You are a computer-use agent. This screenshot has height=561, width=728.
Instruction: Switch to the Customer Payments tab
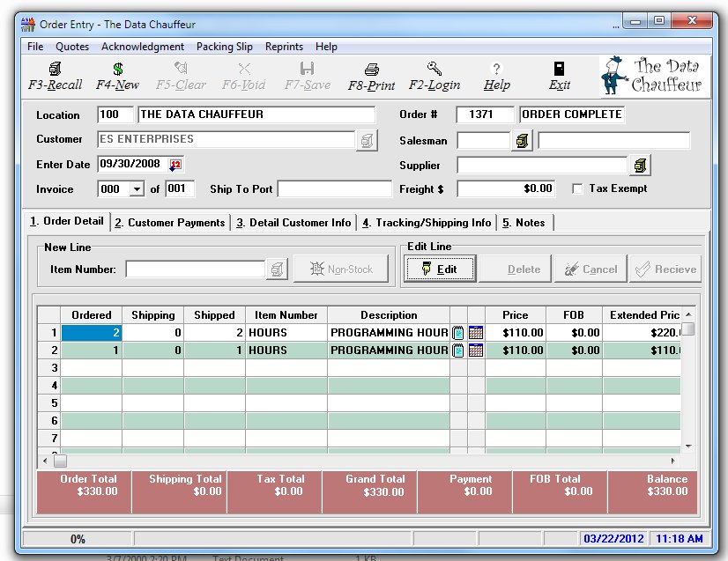tap(170, 223)
